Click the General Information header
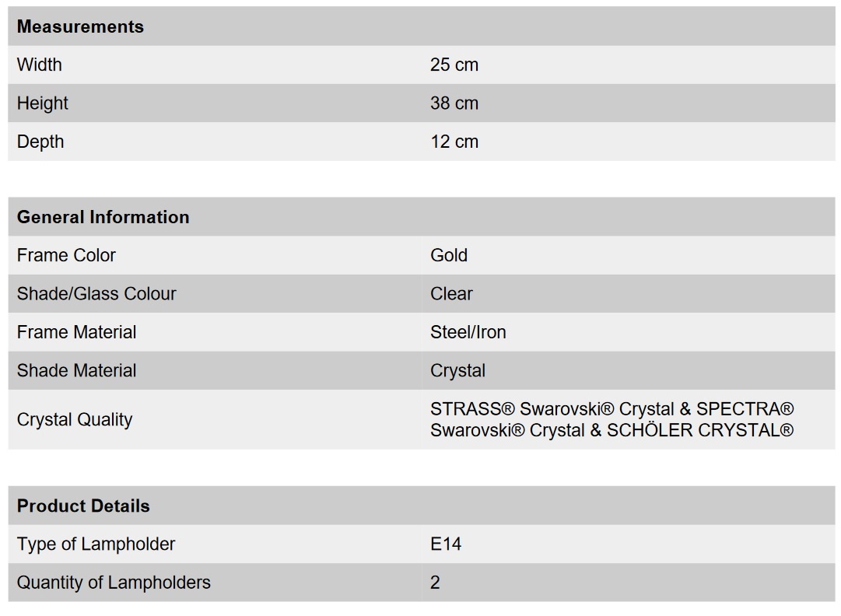Screen dimensions: 841x616 pos(103,216)
